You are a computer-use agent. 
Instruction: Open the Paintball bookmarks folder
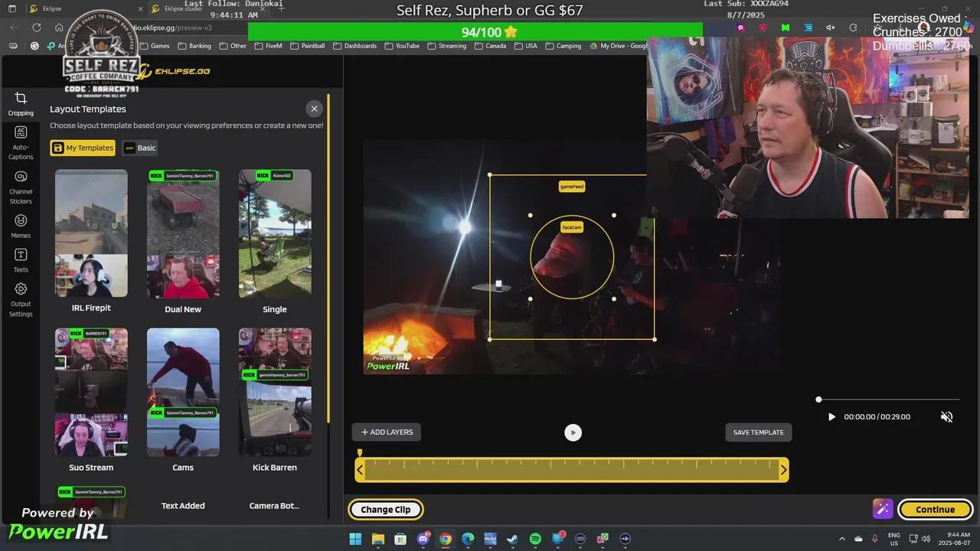307,46
